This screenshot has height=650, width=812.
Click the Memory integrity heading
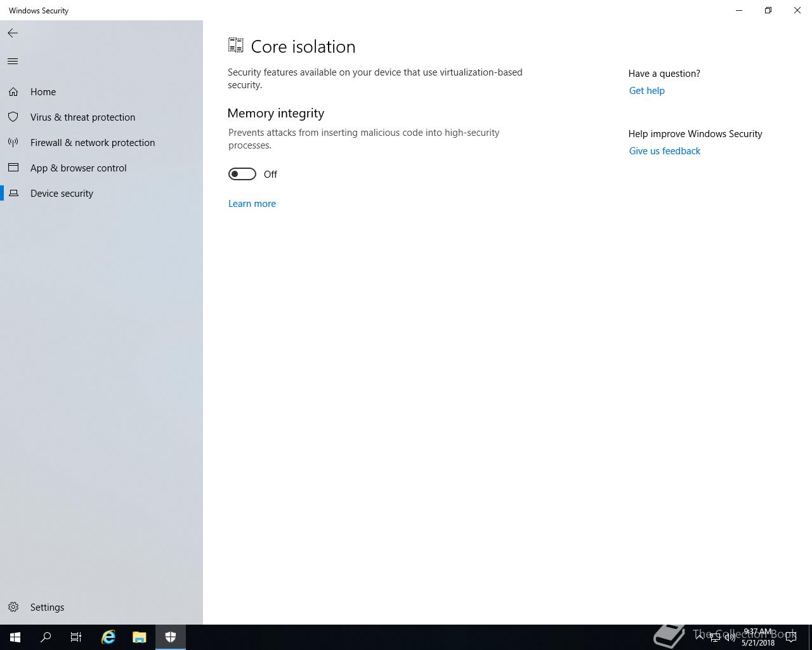[x=276, y=113]
